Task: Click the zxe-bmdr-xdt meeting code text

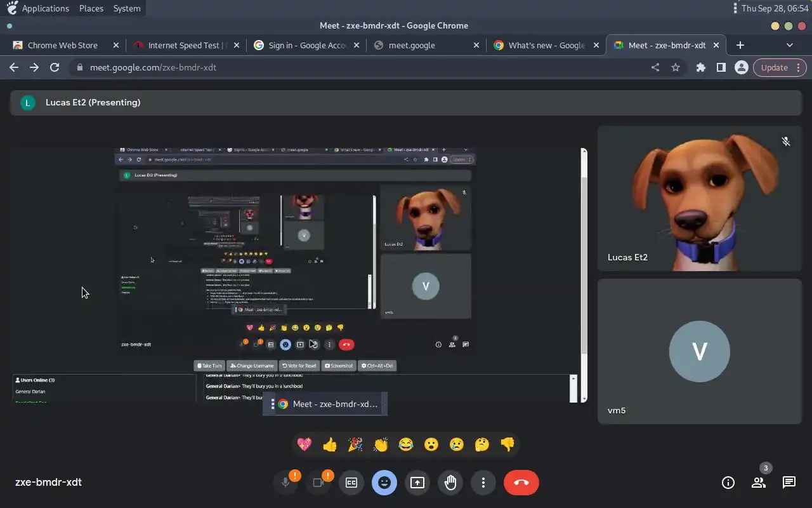Action: click(48, 482)
